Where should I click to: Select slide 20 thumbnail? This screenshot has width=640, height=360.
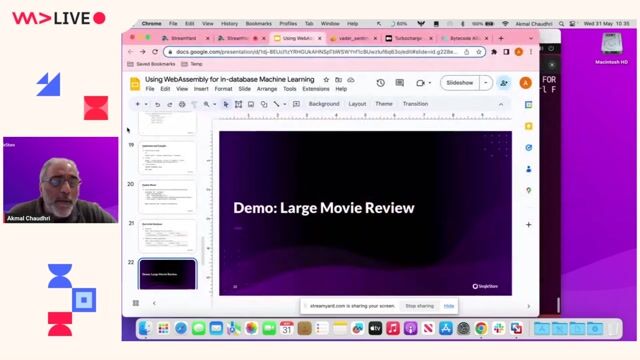click(167, 197)
